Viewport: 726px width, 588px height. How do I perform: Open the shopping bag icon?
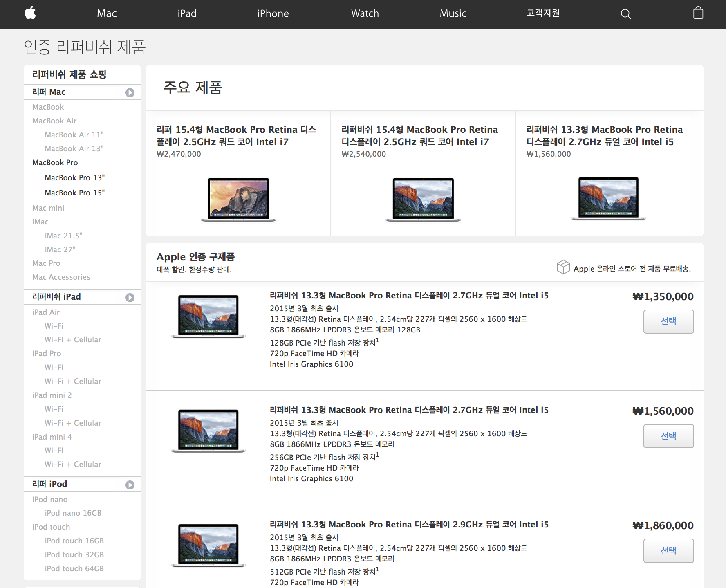pos(698,13)
